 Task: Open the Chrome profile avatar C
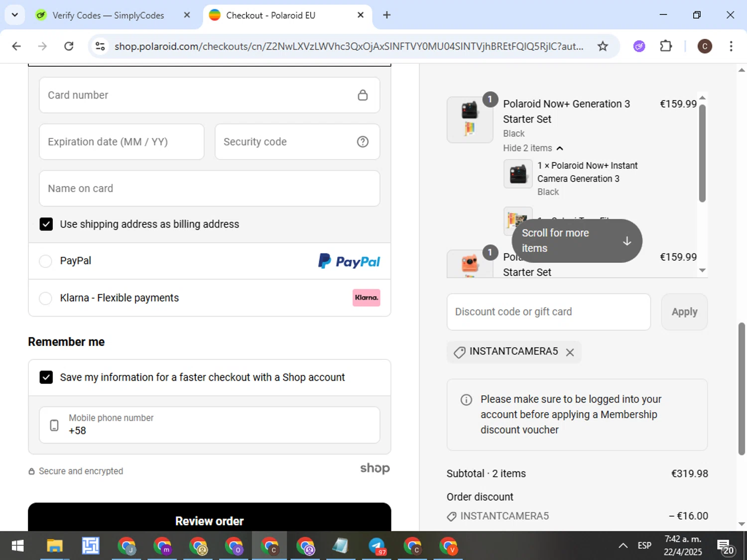click(704, 46)
